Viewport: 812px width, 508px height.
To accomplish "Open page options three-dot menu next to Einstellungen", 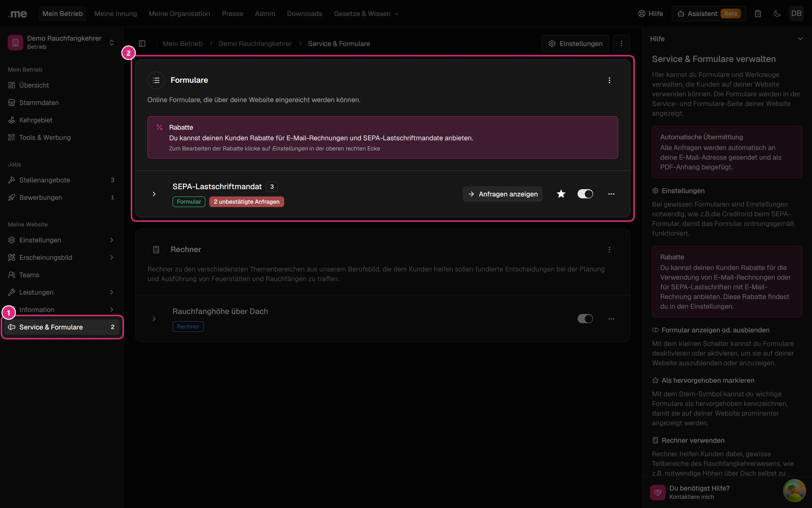I will (x=621, y=44).
